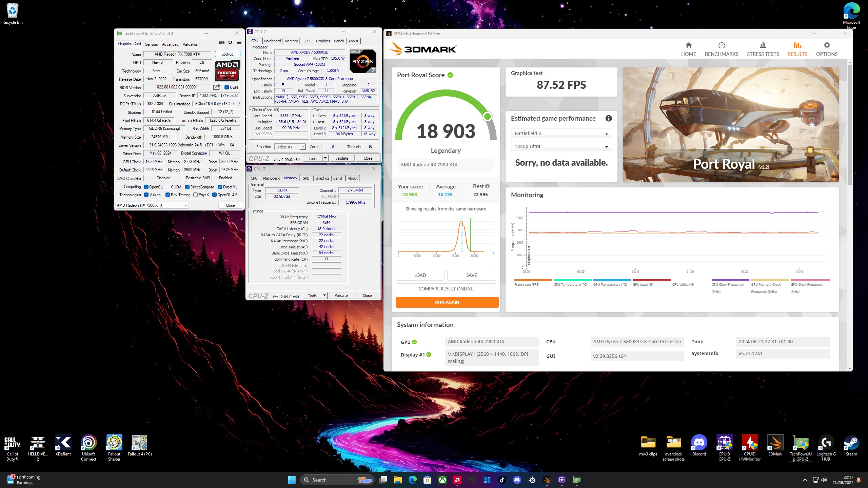Click the taskbar Search box
Image resolution: width=868 pixels, height=488 pixels.
[337, 480]
